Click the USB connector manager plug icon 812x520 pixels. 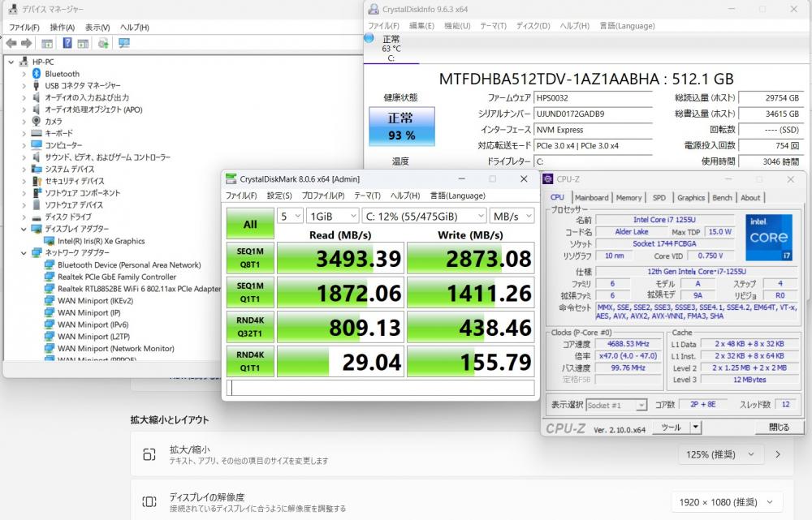click(37, 85)
